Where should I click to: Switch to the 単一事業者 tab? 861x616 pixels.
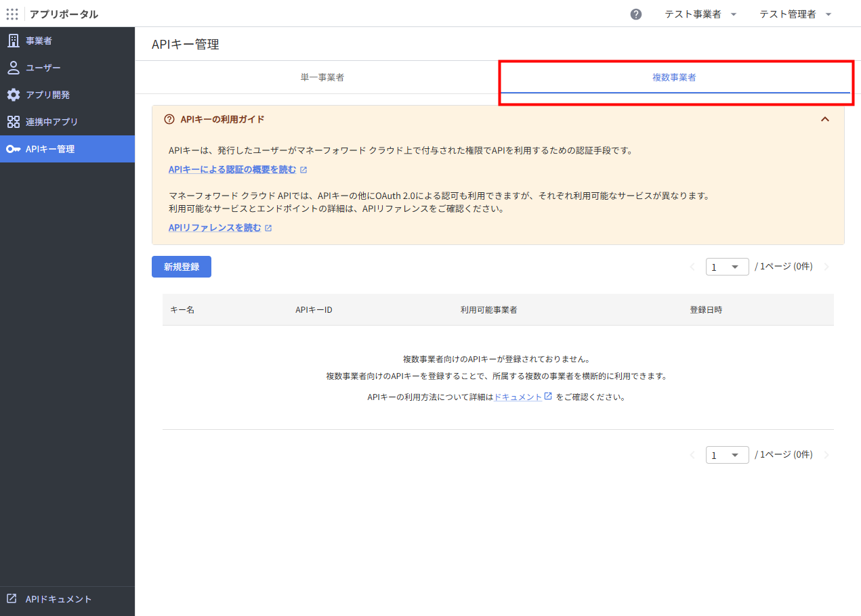[x=322, y=77]
